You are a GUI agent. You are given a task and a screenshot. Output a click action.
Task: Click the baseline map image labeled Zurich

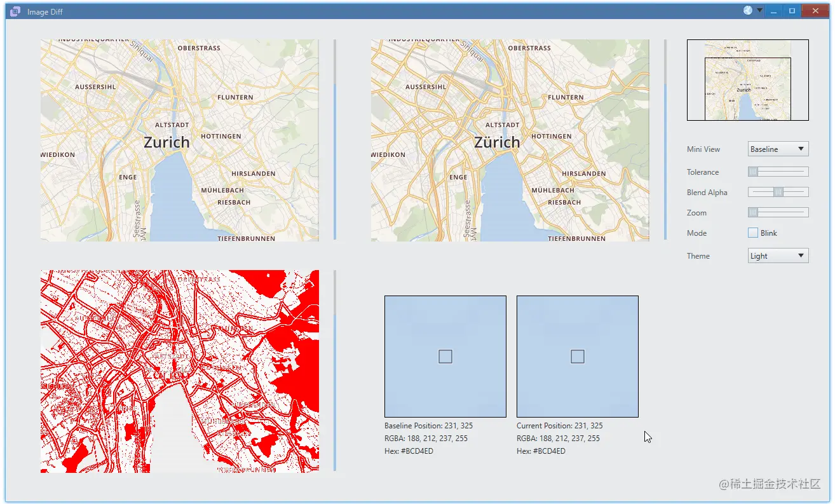[x=180, y=140]
